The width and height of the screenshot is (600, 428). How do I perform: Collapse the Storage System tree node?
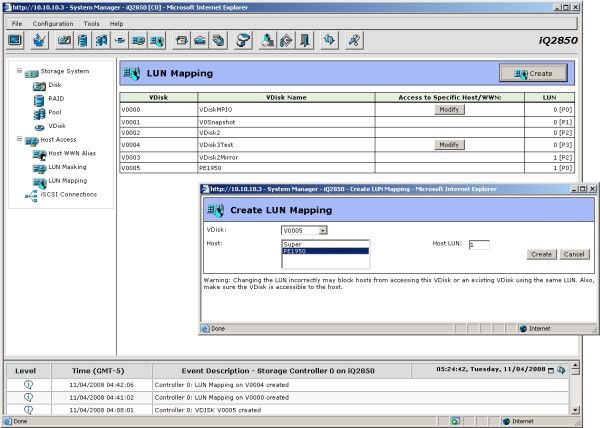[19, 71]
